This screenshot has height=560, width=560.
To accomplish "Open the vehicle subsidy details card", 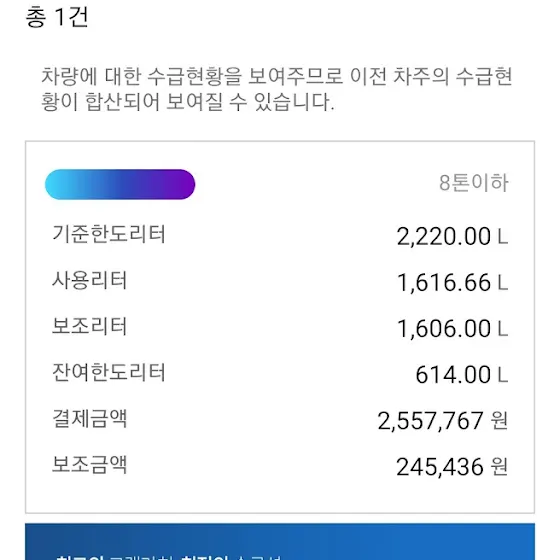I will [280, 327].
